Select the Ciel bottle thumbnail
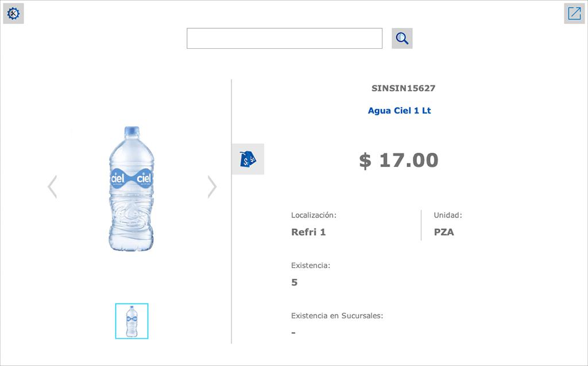The width and height of the screenshot is (588, 366). 131,321
